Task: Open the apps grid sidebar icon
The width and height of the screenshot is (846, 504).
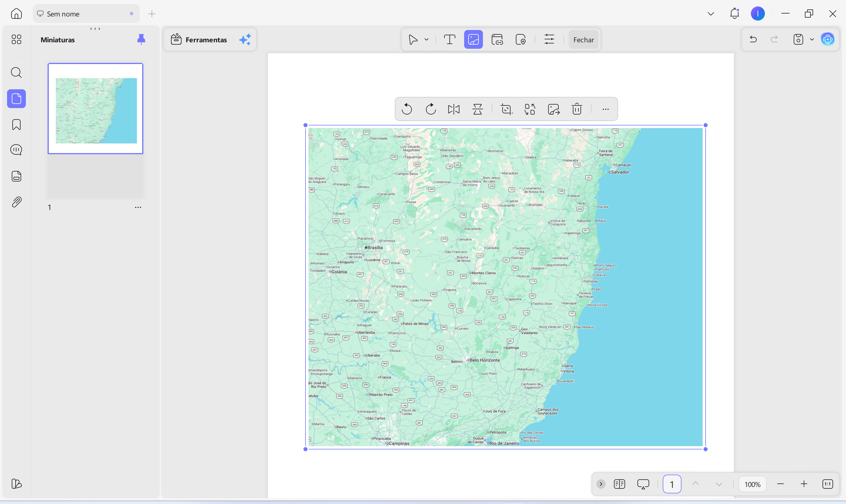Action: (x=16, y=39)
